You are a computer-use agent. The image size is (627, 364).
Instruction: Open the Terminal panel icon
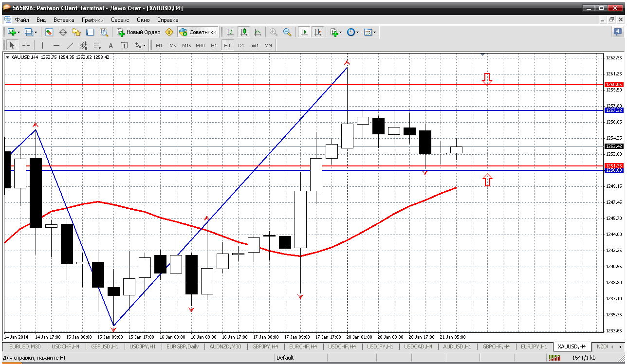click(x=90, y=32)
